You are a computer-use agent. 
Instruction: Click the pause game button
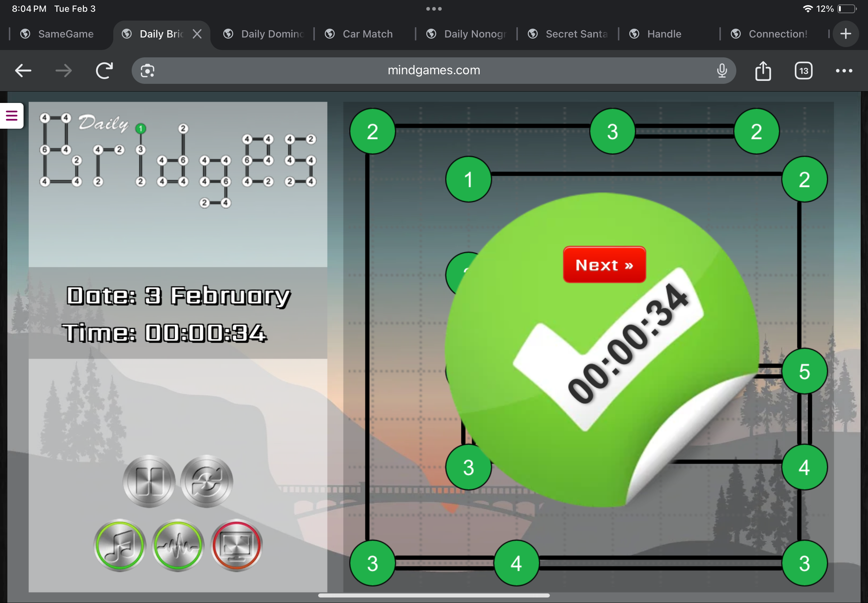[x=149, y=481]
